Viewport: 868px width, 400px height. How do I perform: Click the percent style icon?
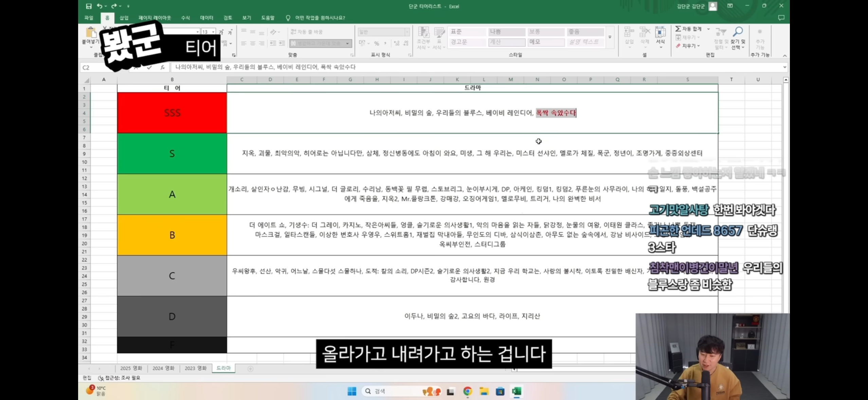tap(377, 43)
